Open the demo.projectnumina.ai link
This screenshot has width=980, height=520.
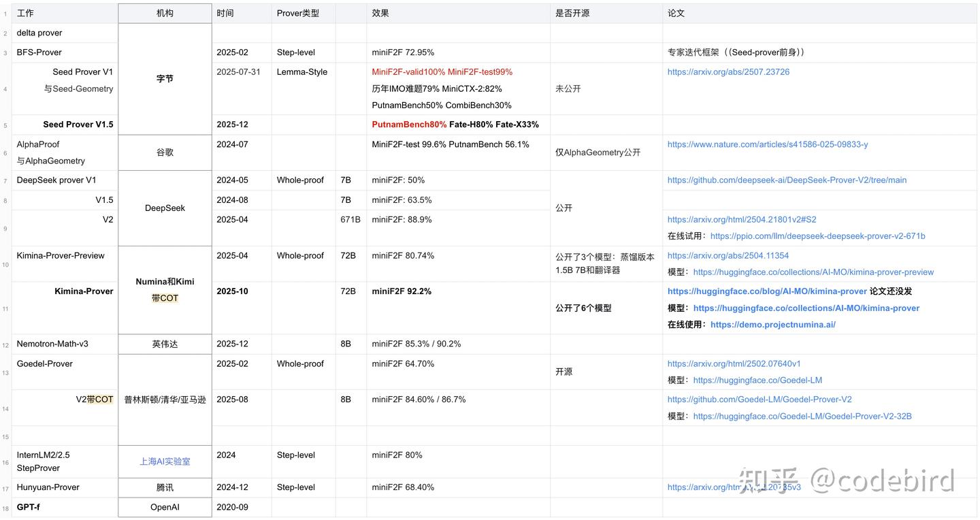(x=772, y=325)
